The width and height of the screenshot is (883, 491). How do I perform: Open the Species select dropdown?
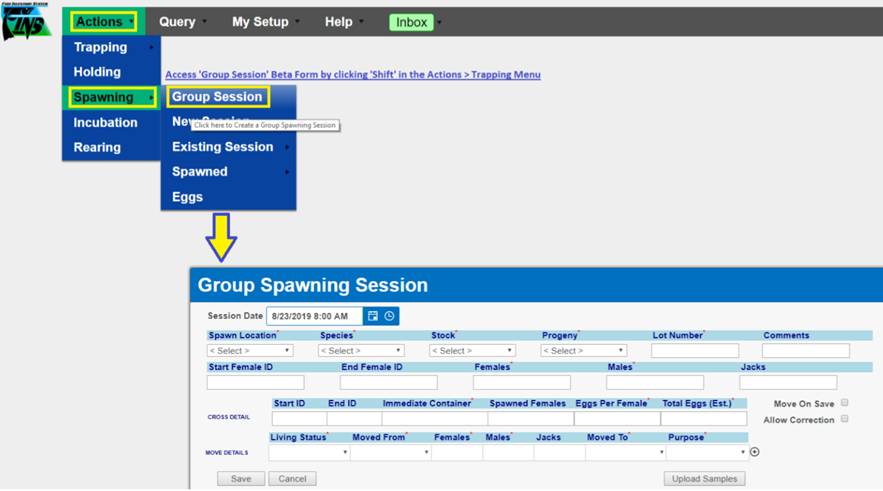click(361, 351)
